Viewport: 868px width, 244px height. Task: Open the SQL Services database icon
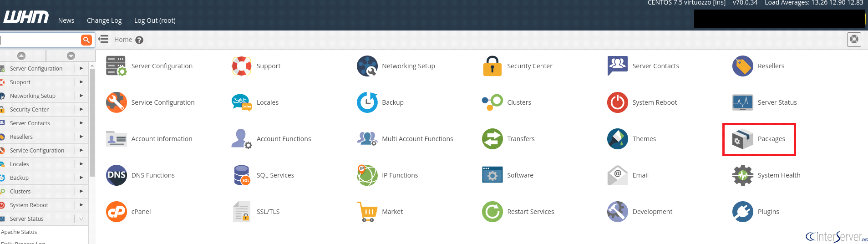[242, 175]
